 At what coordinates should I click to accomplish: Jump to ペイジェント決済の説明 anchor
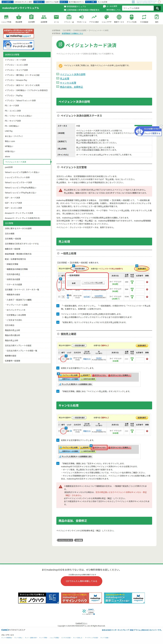(72, 74)
